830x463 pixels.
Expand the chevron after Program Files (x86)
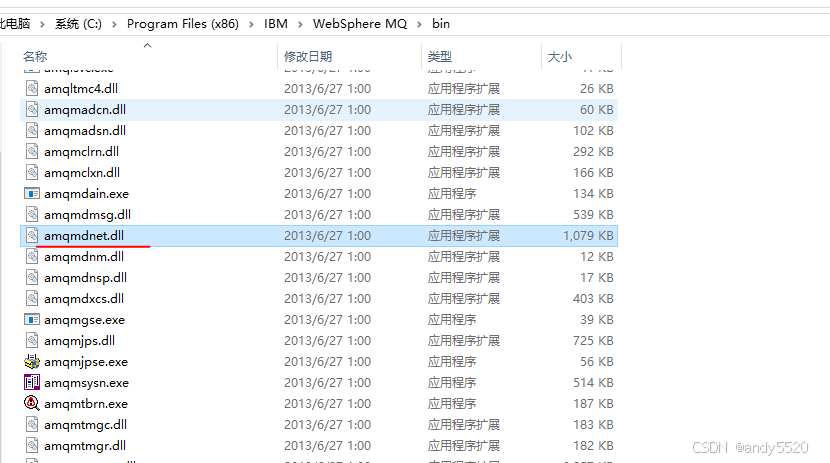[251, 24]
